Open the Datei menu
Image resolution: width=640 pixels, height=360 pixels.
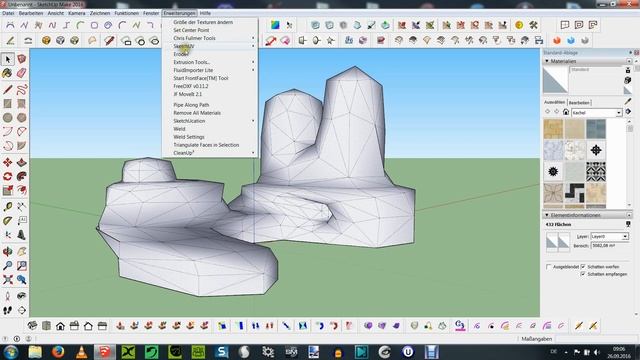[8, 13]
